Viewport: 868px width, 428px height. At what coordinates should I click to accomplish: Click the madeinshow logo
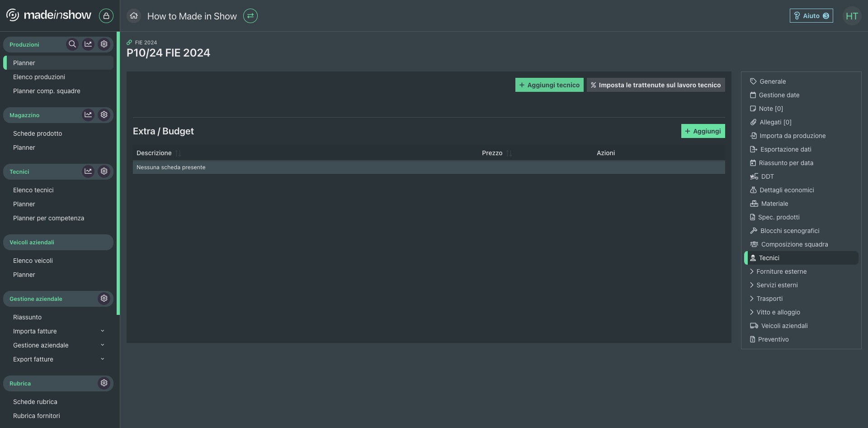pyautogui.click(x=49, y=15)
